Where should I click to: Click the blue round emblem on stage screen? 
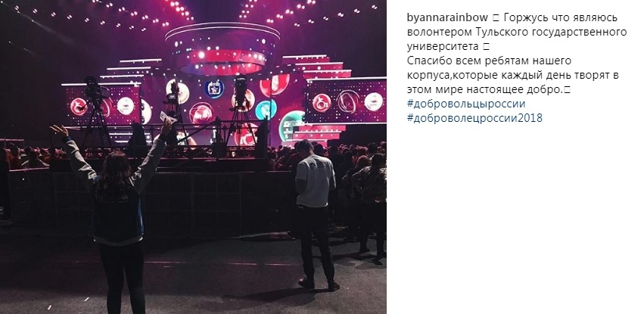pos(214,89)
